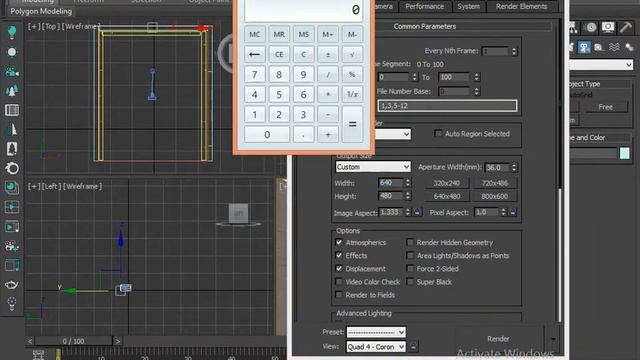This screenshot has width=640, height=360.
Task: Select the Systems gears icon in command panel
Action: (629, 47)
